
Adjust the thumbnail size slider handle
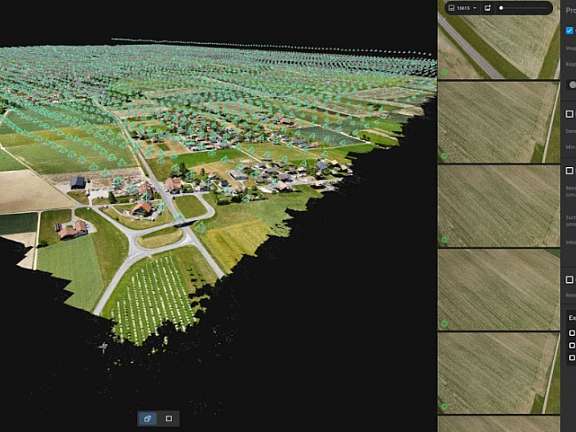(501, 8)
